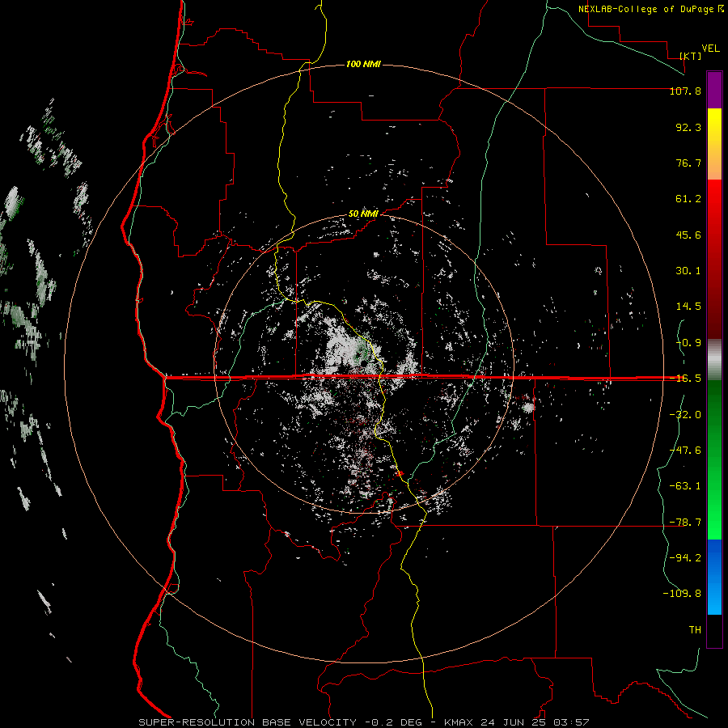Click the -0.9 velocity scale value
This screenshot has height=728, width=728.
click(x=688, y=343)
